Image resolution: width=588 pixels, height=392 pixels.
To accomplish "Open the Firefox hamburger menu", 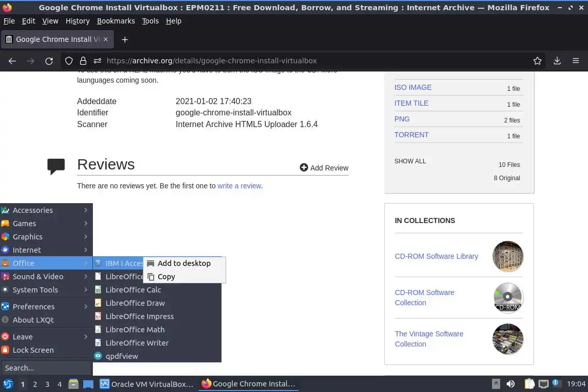I will click(576, 61).
